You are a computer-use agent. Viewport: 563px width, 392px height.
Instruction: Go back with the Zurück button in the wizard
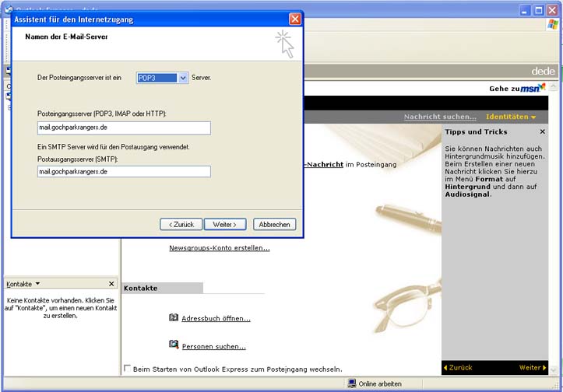coord(181,224)
